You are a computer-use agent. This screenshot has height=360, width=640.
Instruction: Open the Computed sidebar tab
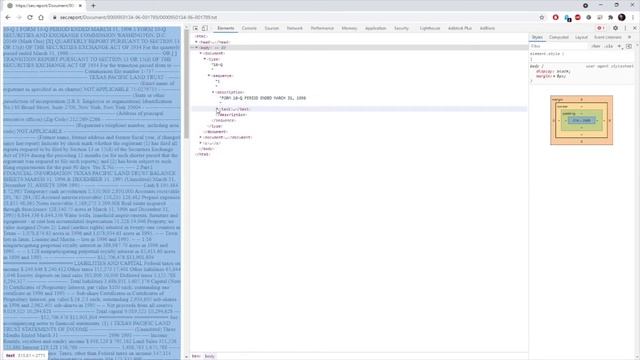(559, 37)
